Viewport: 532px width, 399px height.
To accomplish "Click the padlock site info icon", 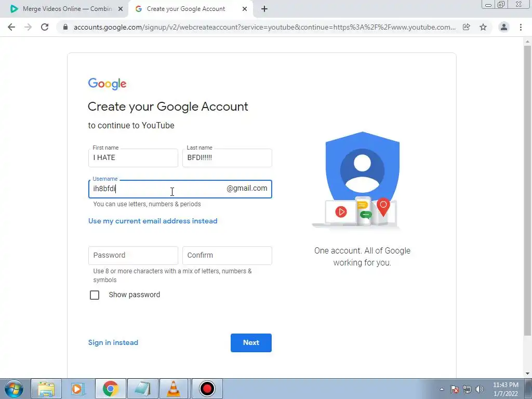I will [x=65, y=27].
